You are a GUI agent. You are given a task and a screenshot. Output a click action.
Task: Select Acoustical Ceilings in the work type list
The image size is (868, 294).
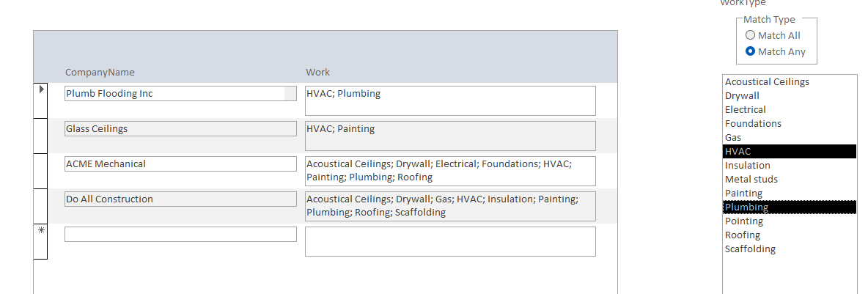(767, 81)
